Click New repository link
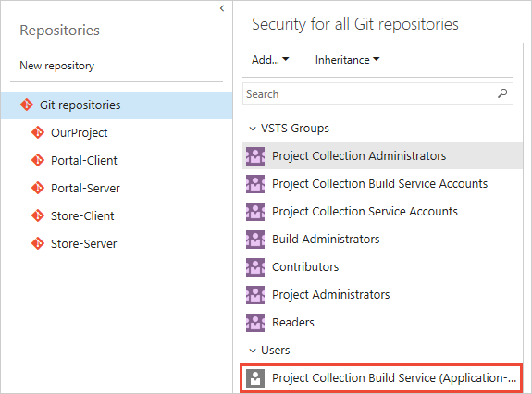Screen dimensions: 532x394 point(57,66)
